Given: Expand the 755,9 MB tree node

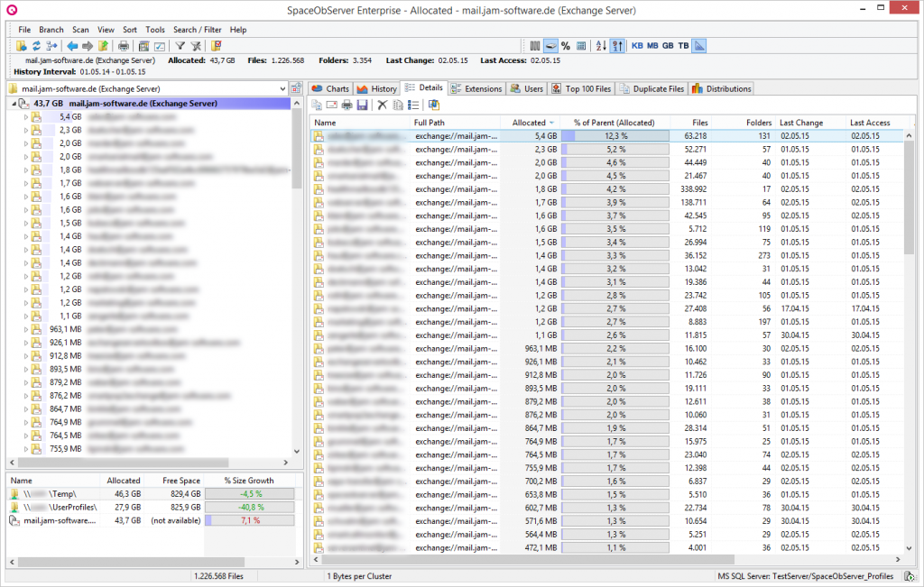Looking at the screenshot, I should [26, 449].
